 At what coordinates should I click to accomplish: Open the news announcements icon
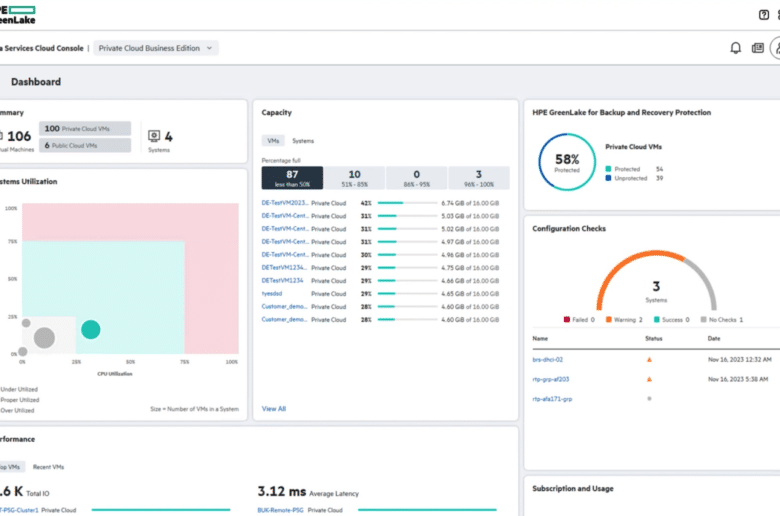tap(758, 48)
